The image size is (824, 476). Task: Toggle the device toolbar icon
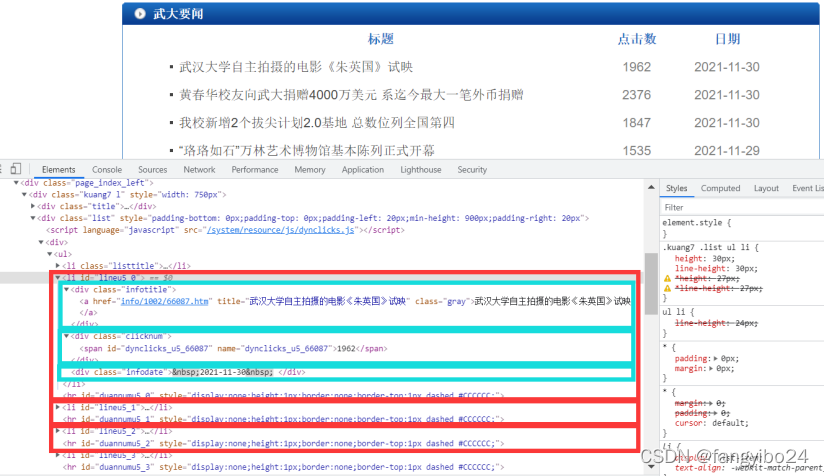coord(16,169)
